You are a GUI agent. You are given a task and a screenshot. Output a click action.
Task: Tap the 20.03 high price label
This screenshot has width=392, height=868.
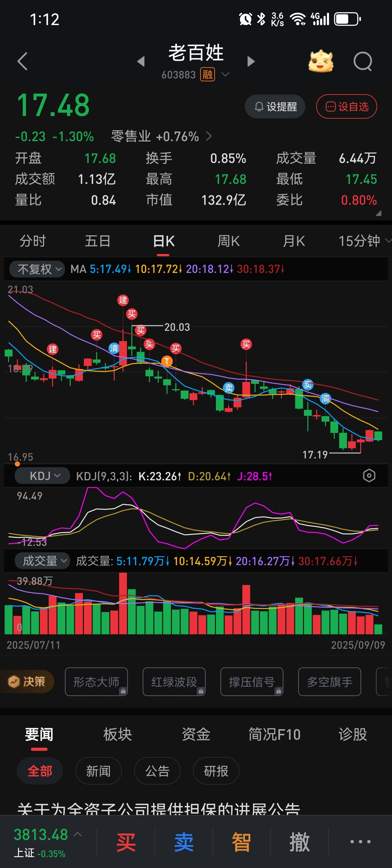coord(177,327)
